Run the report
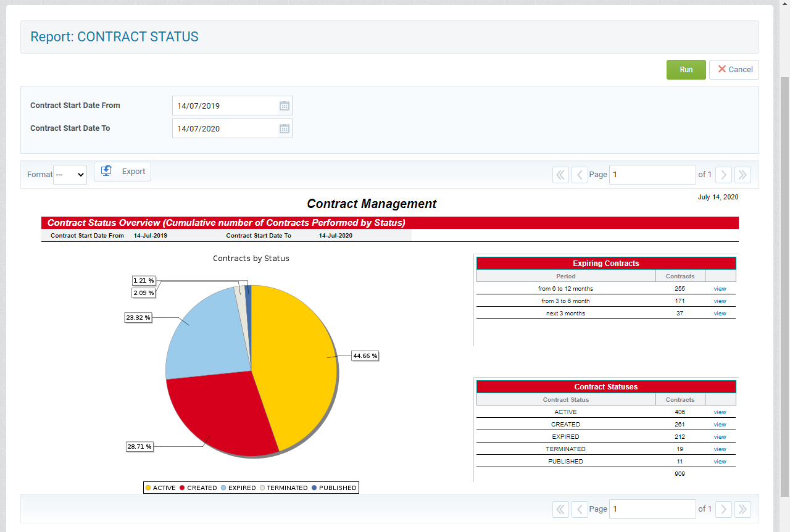 [x=686, y=69]
